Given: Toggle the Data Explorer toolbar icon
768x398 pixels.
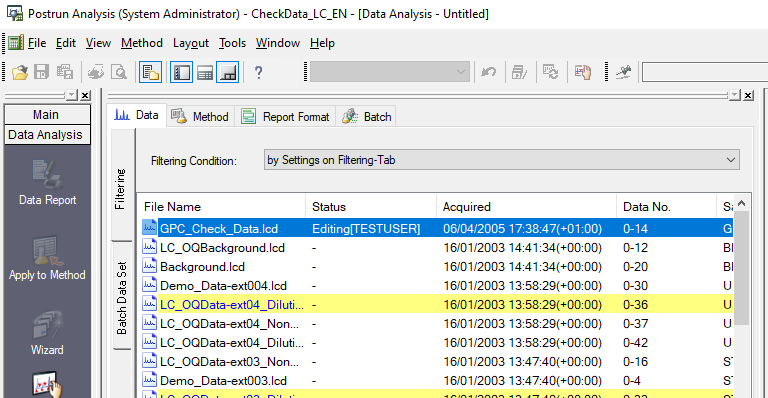Looking at the screenshot, I should 150,72.
